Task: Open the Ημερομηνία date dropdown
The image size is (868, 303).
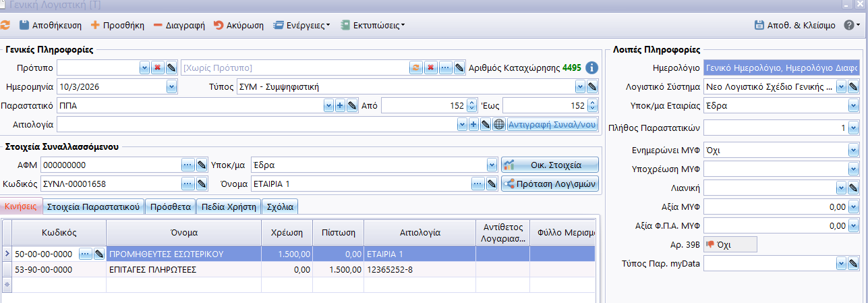Action: 171,87
